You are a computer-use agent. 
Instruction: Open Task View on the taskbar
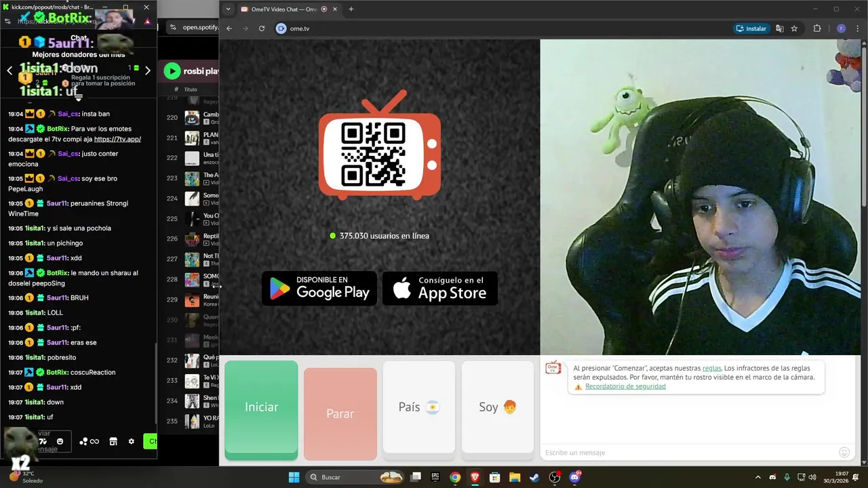[x=416, y=477]
